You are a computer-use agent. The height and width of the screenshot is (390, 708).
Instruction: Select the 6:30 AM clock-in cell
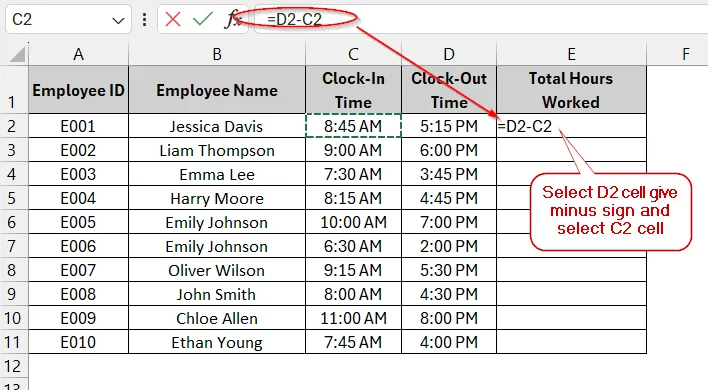click(354, 246)
